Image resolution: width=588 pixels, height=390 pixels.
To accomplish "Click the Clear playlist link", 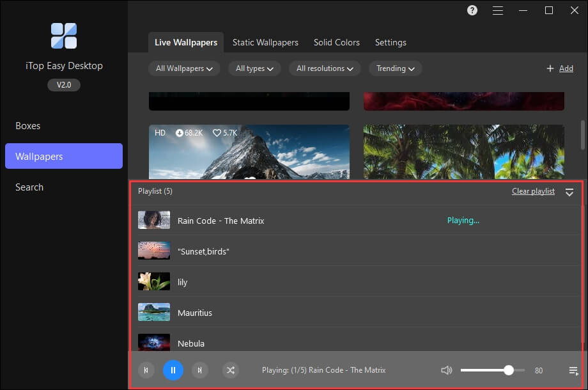I will pyautogui.click(x=533, y=191).
